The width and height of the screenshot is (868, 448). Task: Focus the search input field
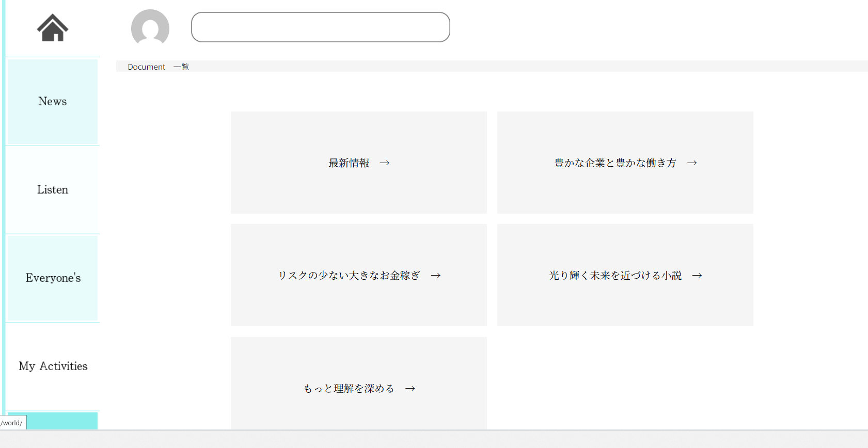[x=321, y=27]
